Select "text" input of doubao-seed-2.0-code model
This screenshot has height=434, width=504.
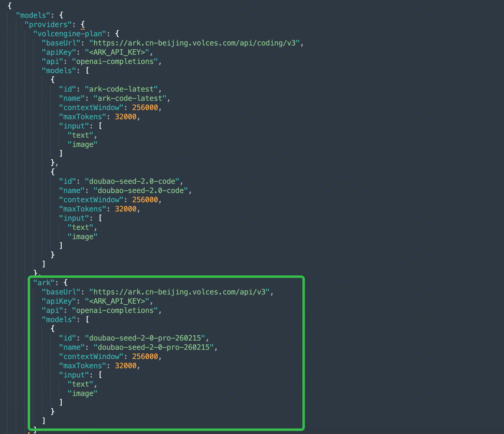80,227
